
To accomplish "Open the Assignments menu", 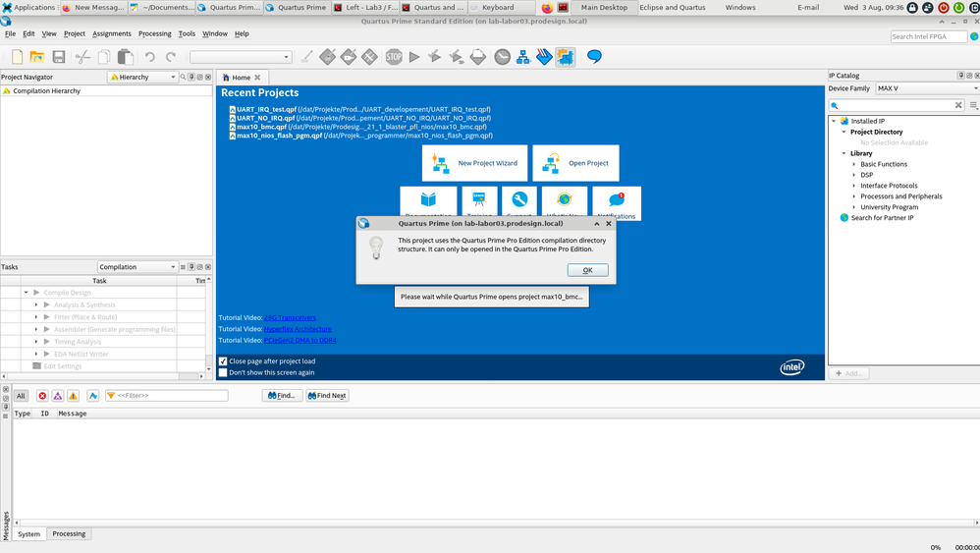I will point(112,33).
